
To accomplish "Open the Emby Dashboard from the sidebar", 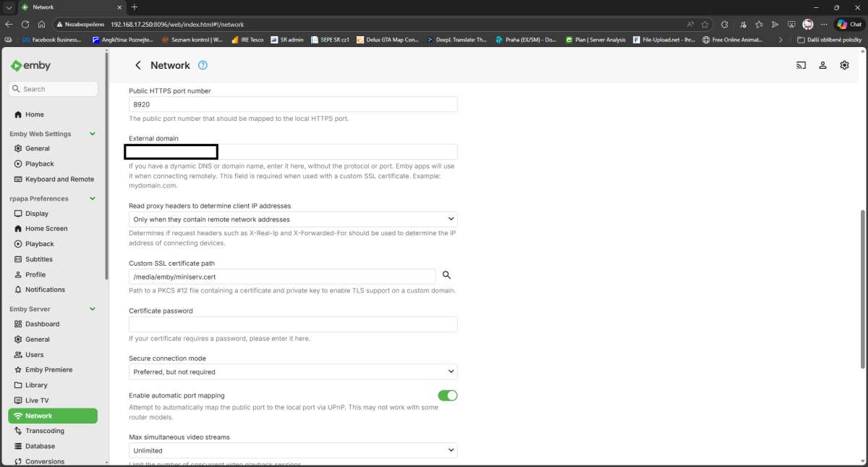I will click(41, 324).
